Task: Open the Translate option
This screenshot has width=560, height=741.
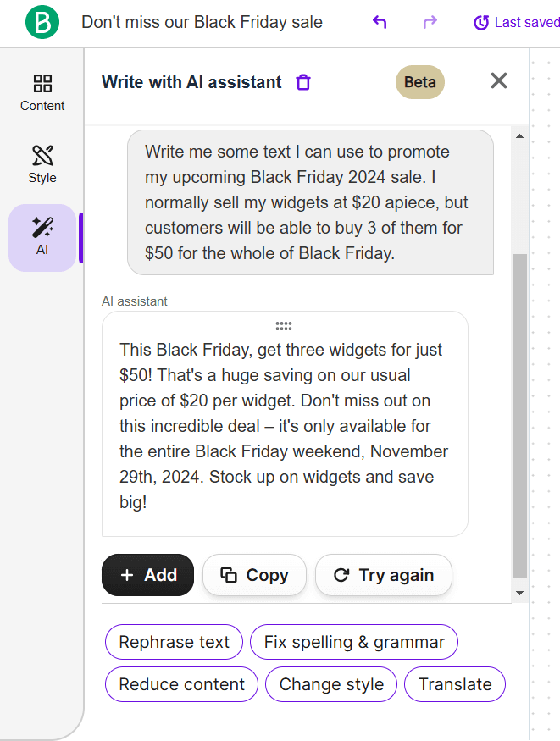Action: pos(455,684)
